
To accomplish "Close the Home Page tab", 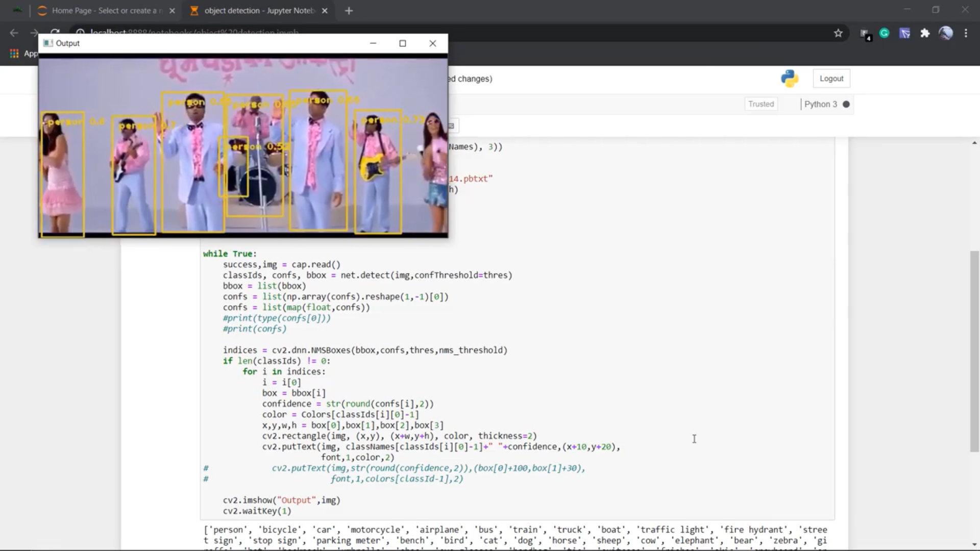I will tap(172, 11).
